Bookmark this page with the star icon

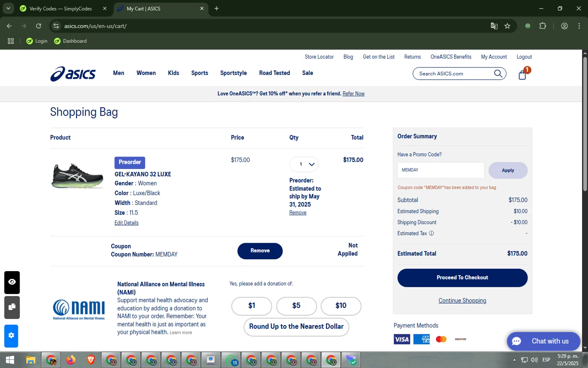click(507, 26)
